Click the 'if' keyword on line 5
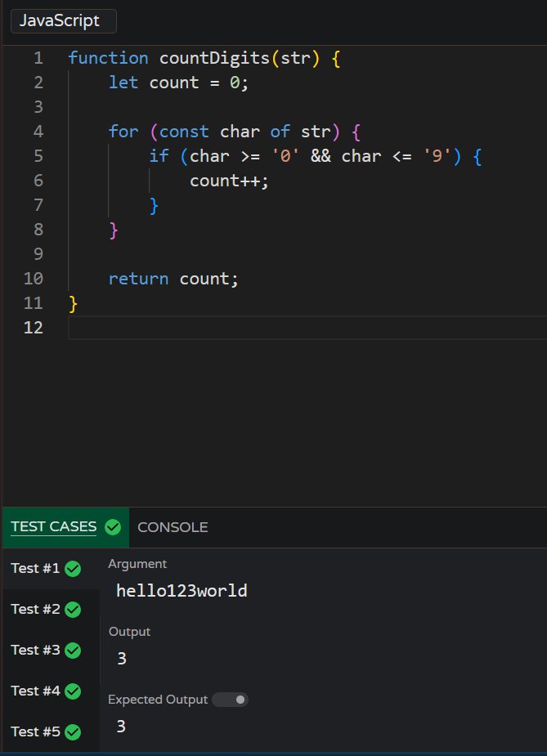Image resolution: width=547 pixels, height=756 pixels. coord(159,156)
